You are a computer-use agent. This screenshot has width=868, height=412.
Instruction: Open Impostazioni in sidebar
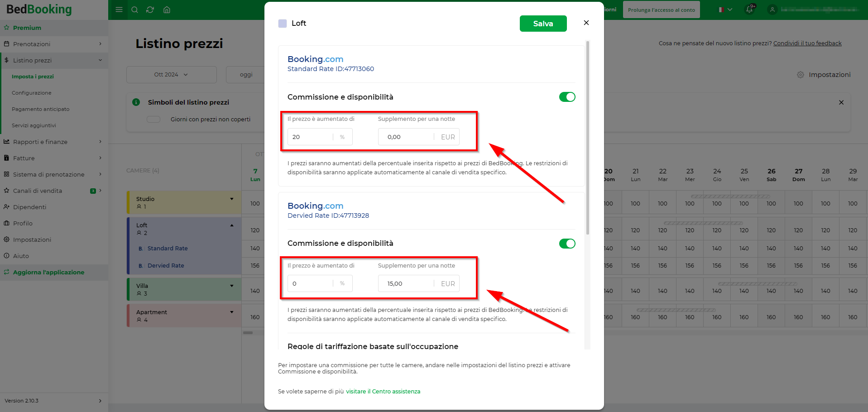[54, 240]
